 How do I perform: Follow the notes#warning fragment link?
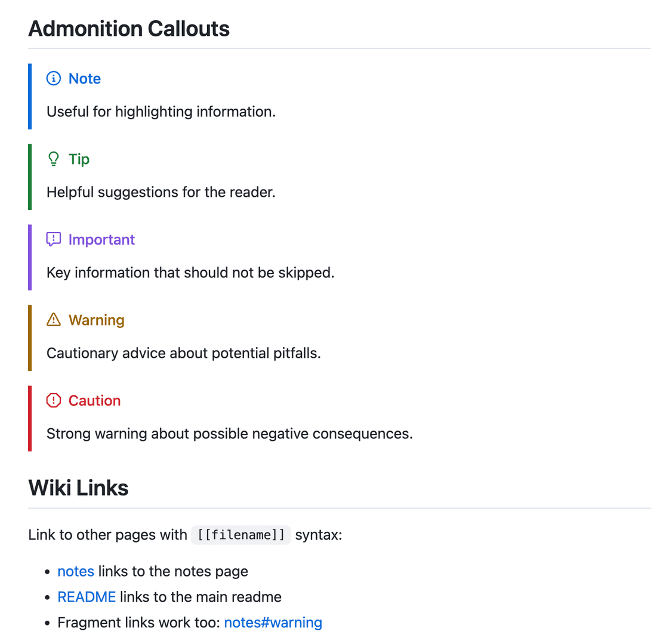click(273, 623)
